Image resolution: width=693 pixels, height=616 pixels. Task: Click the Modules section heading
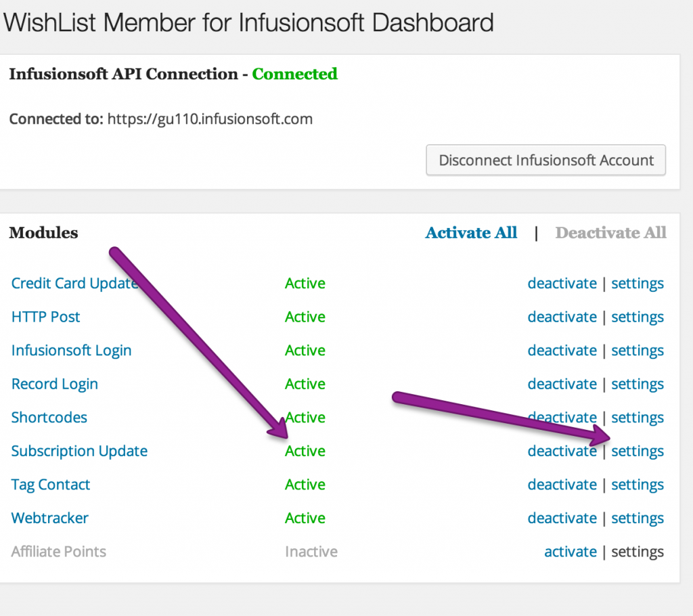tap(43, 233)
